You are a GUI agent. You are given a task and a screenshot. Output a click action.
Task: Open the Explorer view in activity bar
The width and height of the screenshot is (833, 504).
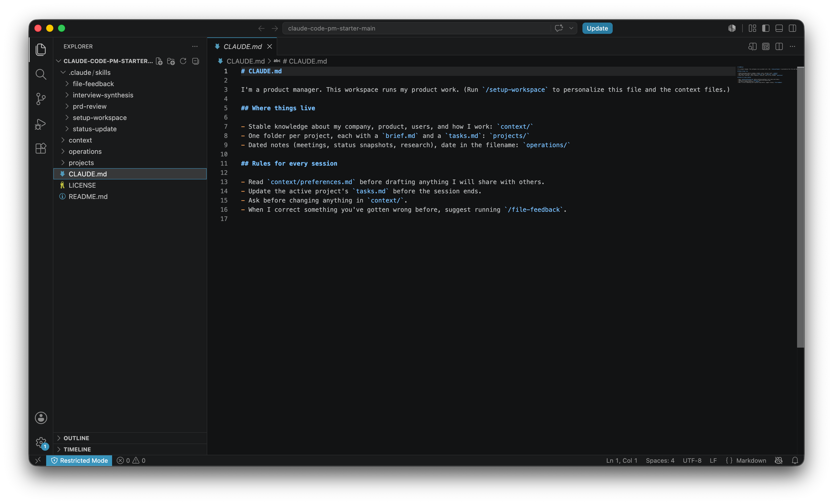coord(41,49)
